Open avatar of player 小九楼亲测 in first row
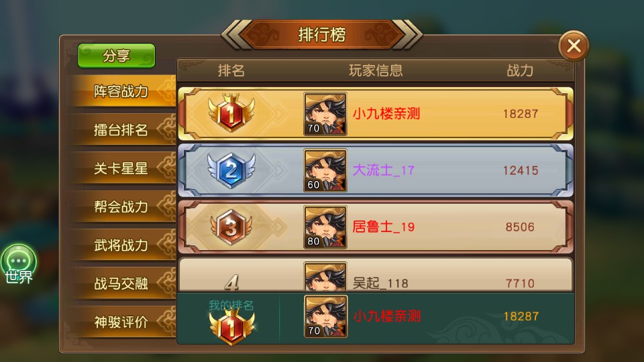Screen dimensions: 644x362 [325, 114]
